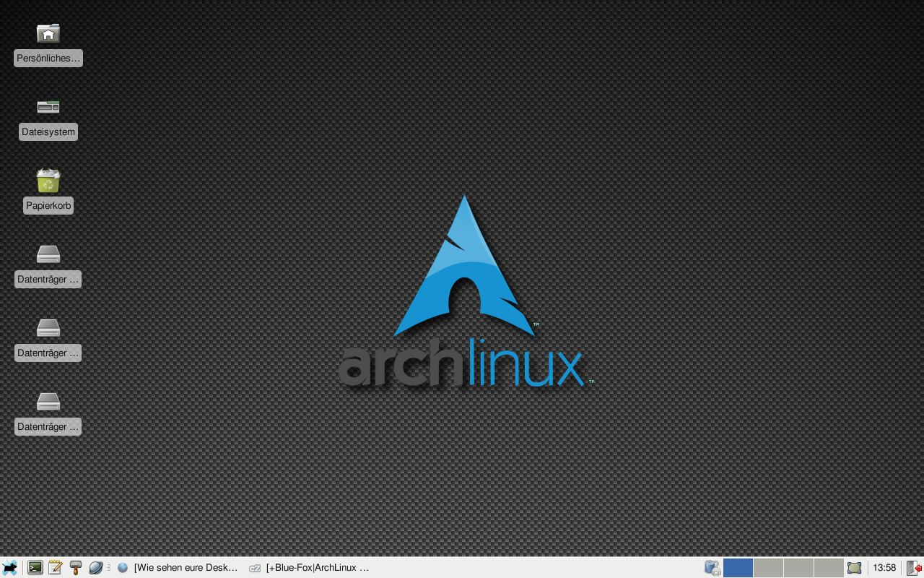The height and width of the screenshot is (578, 924).
Task: Activate the '+Blue-Fox|ArchLinux' taskbar window
Action: (x=310, y=568)
